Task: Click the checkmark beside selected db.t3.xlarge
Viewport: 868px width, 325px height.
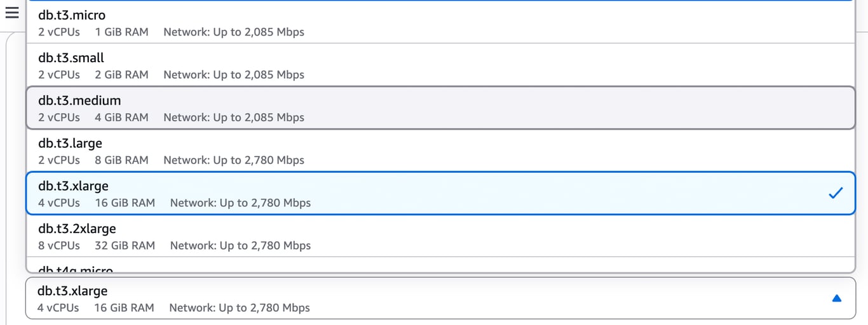Action: click(x=836, y=193)
